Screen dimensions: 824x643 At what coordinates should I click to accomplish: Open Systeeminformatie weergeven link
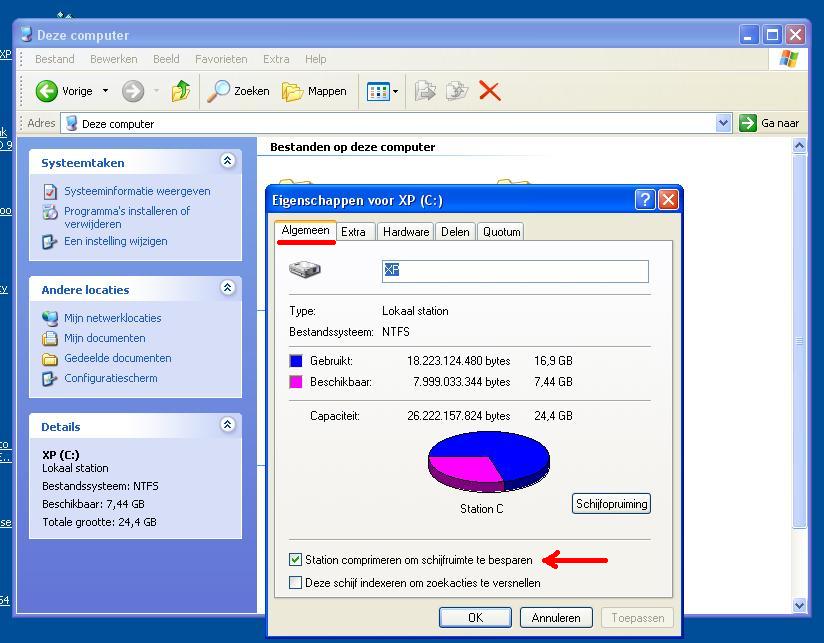pos(137,191)
